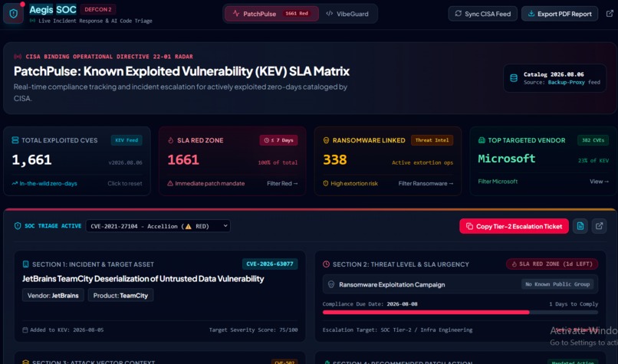
Task: Click the No Known Public Group tag
Action: 557,284
